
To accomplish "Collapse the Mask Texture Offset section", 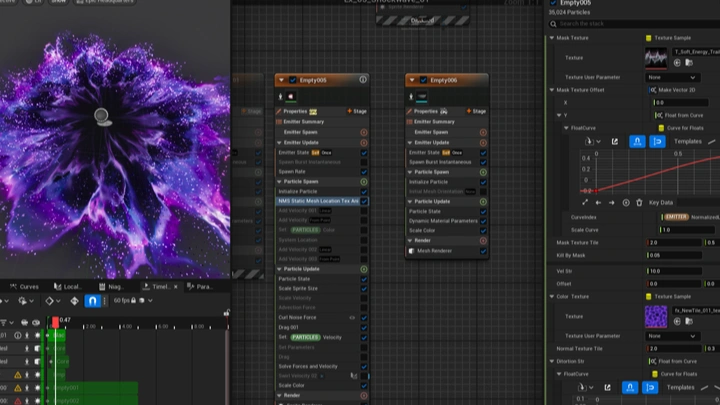I will [550, 90].
